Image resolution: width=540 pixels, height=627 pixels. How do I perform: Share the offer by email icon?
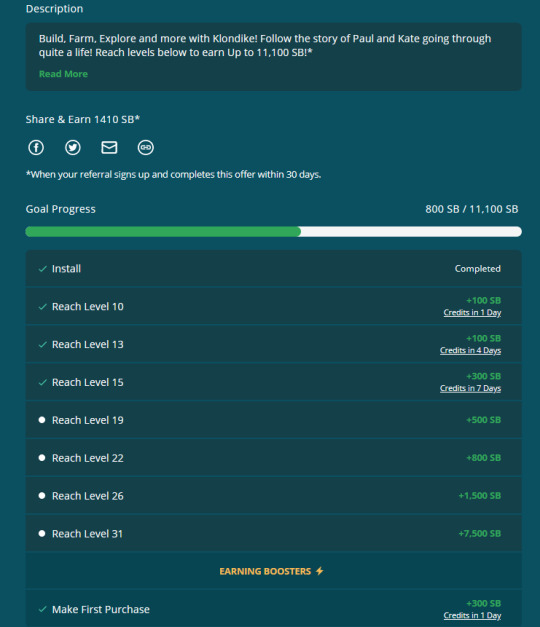click(109, 148)
